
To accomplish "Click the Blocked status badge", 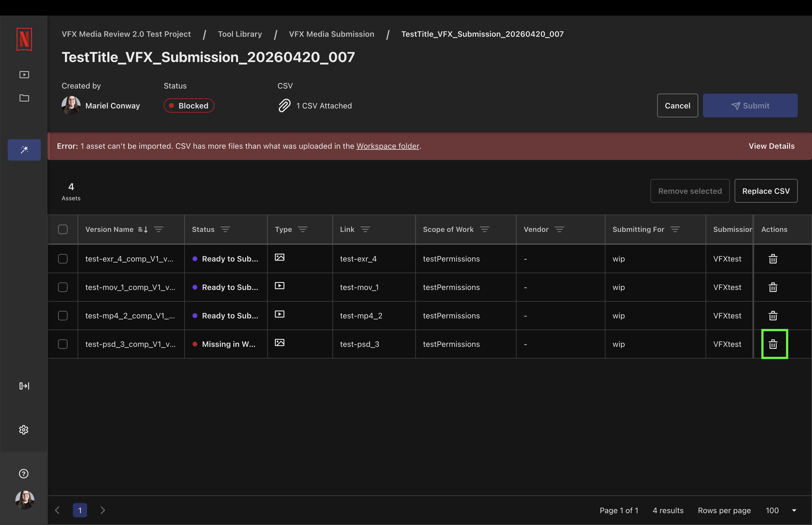I will [x=189, y=106].
